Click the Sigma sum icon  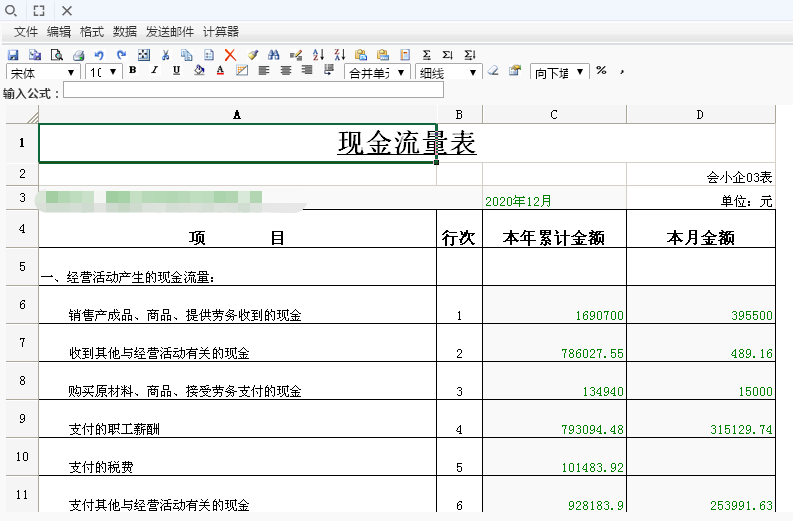(x=427, y=55)
